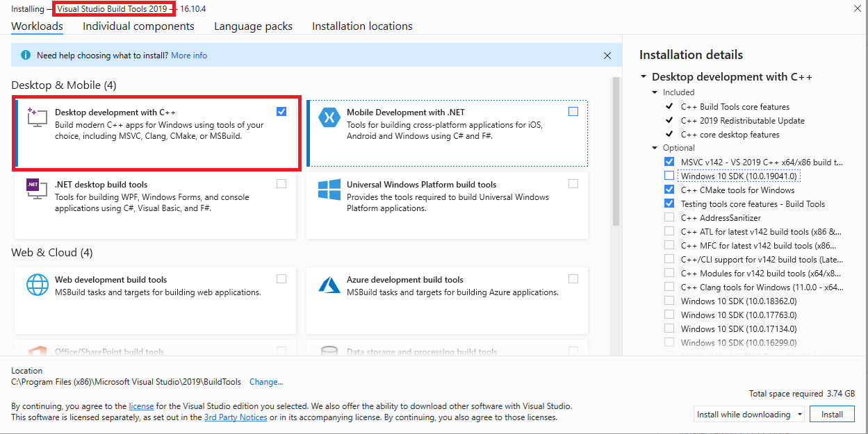Viewport: 868px width, 434px height.
Task: Check Windows 10 SDK (10.0.19041.0) option
Action: point(669,176)
